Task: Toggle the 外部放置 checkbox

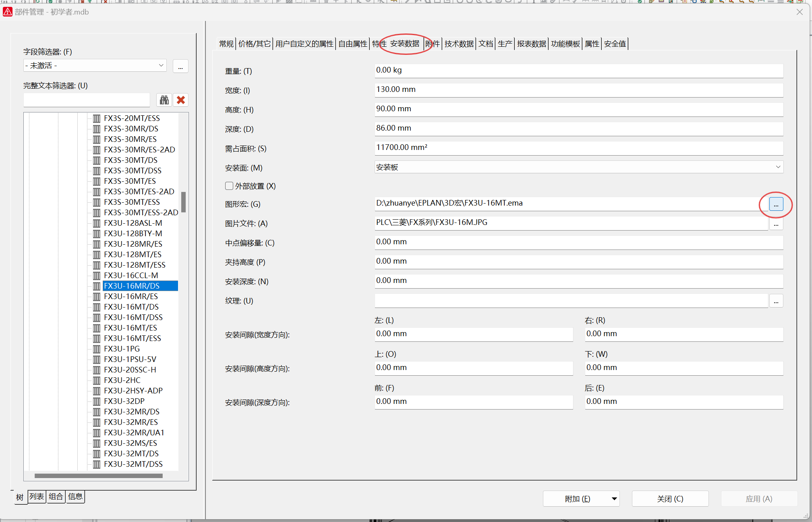Action: [x=229, y=186]
